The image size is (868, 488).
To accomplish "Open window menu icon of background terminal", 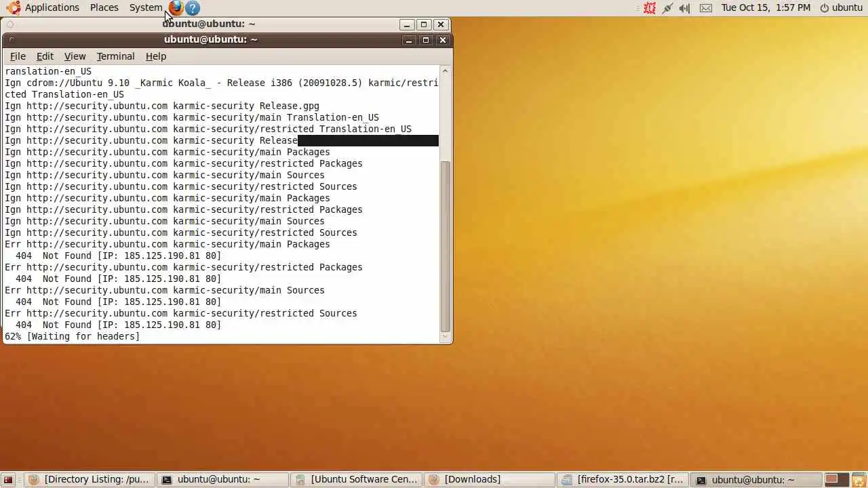I will [x=9, y=24].
